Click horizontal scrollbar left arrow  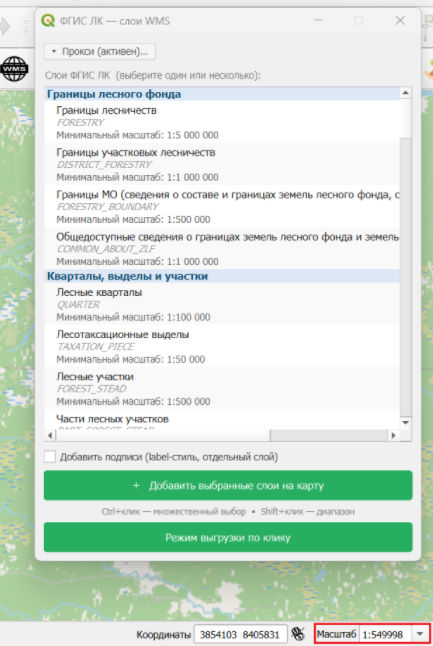click(50, 435)
